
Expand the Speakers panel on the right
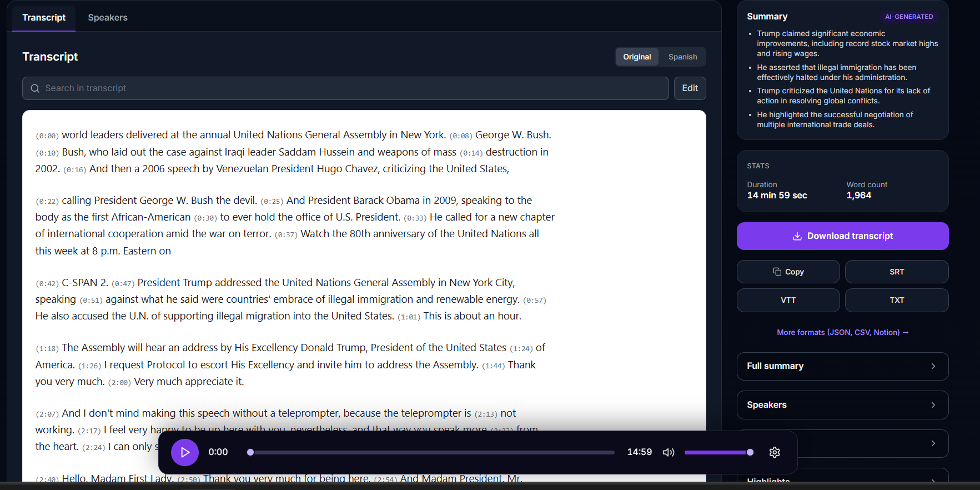click(842, 405)
